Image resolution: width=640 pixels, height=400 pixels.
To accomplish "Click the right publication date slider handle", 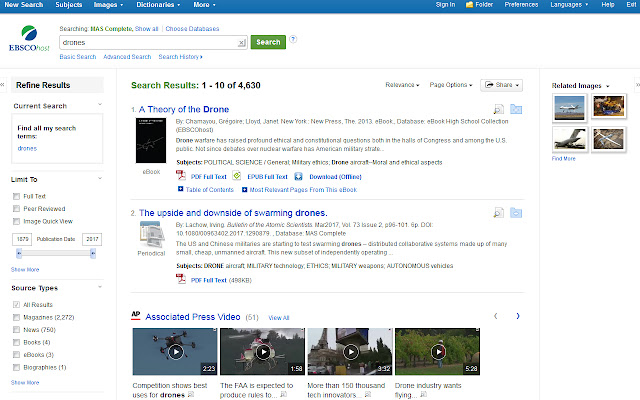I will tap(93, 253).
